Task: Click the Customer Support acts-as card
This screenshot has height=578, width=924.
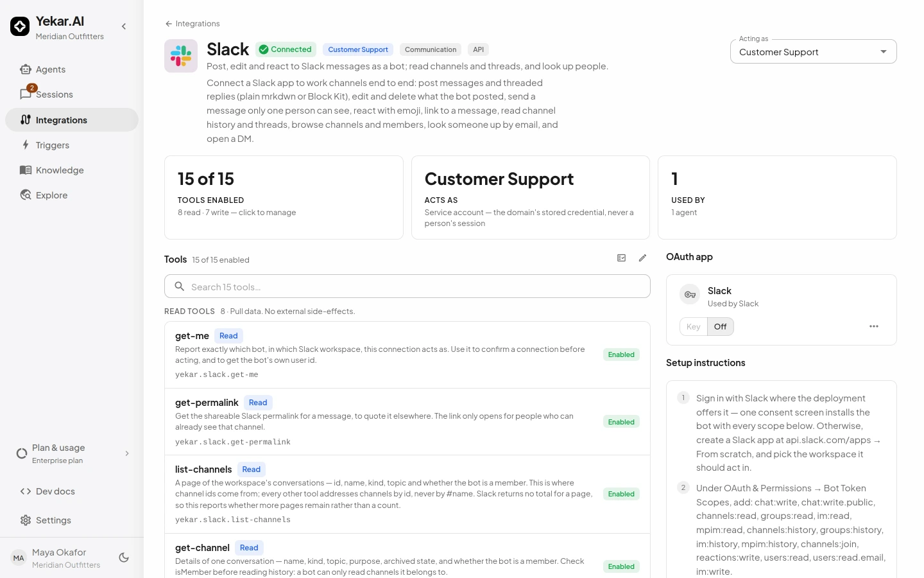Action: [x=530, y=198]
